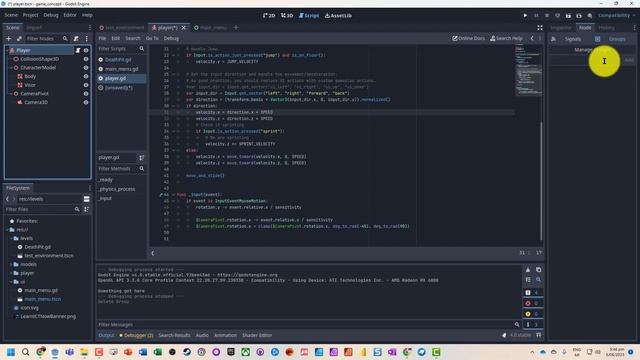Click the remote debug icon in top toolbar
640x360 pixels.
pos(558,16)
